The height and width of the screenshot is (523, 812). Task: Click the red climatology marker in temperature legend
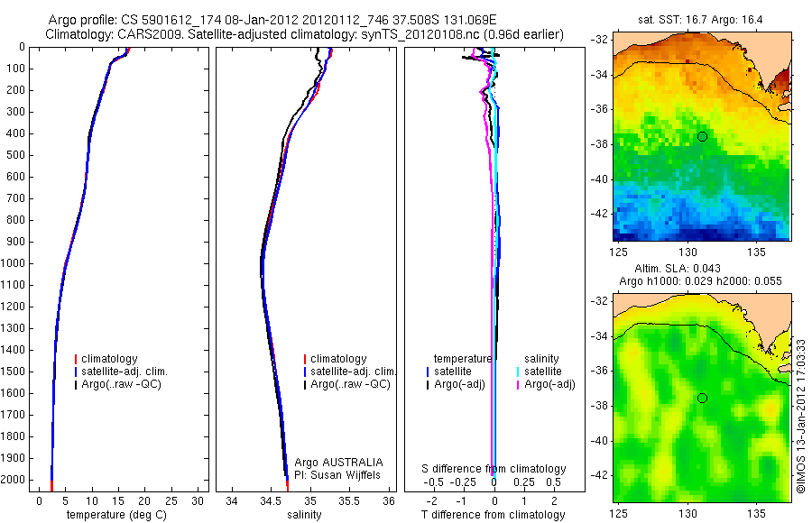[x=76, y=359]
